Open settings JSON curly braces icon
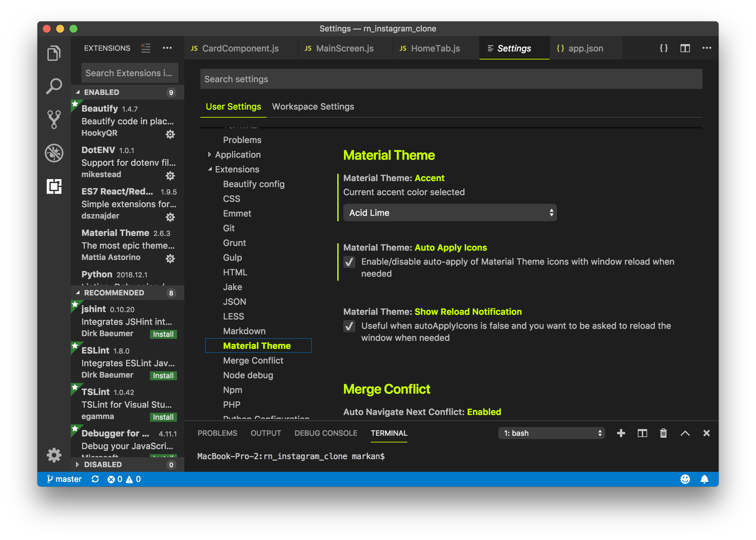This screenshot has width=756, height=540. [x=664, y=48]
